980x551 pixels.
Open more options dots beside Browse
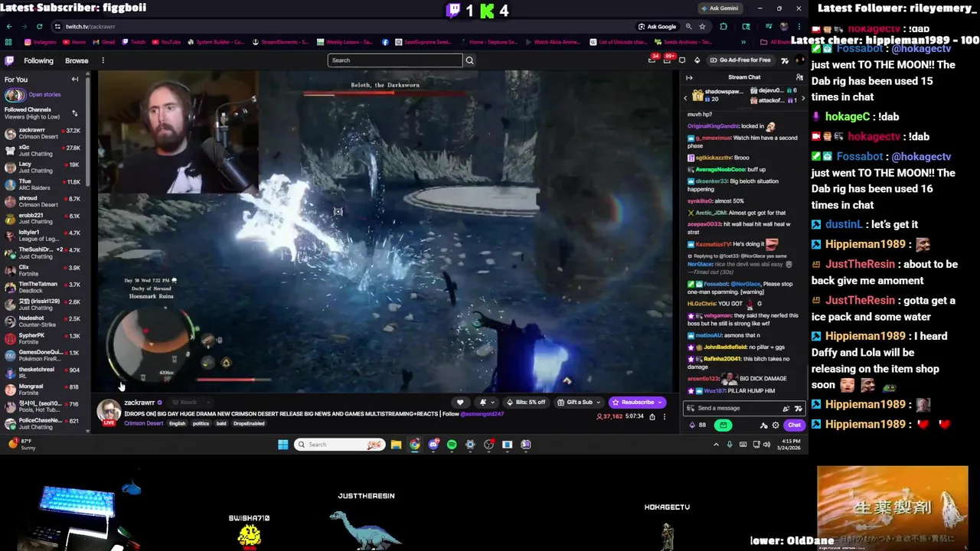point(103,60)
